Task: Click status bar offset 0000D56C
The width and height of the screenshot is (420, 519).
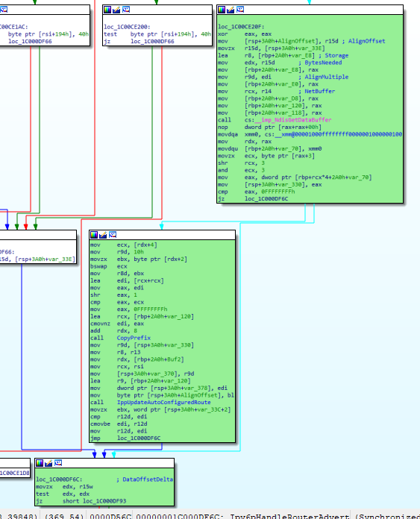Action: tap(110, 517)
